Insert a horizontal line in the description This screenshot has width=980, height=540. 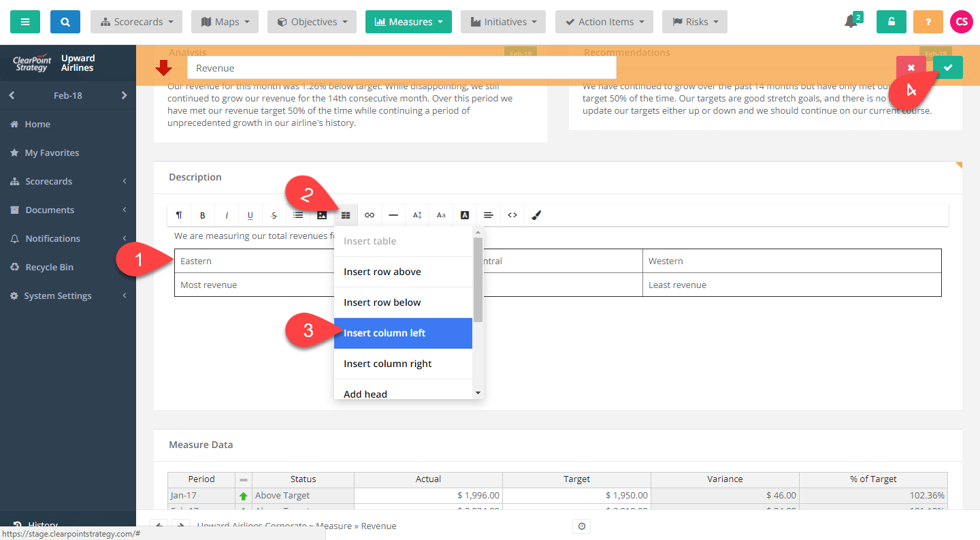pyautogui.click(x=393, y=215)
